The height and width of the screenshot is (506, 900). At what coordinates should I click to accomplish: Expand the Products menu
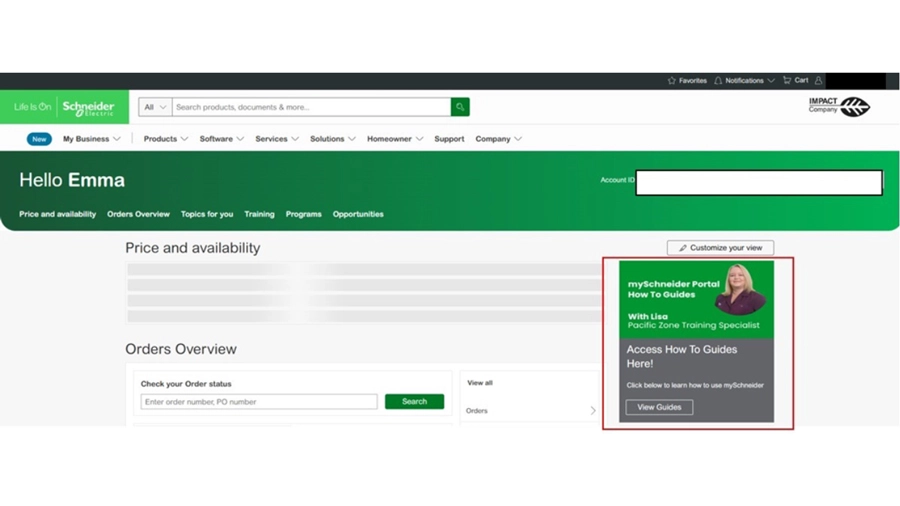coord(166,139)
